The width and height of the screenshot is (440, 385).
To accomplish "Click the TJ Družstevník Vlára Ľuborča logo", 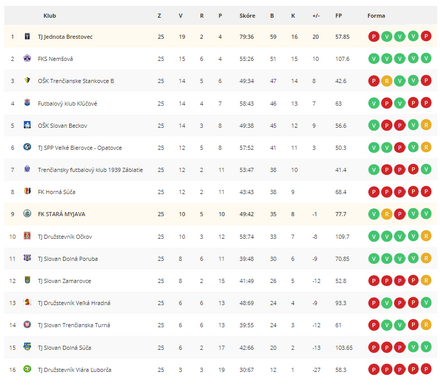I will [x=27, y=369].
